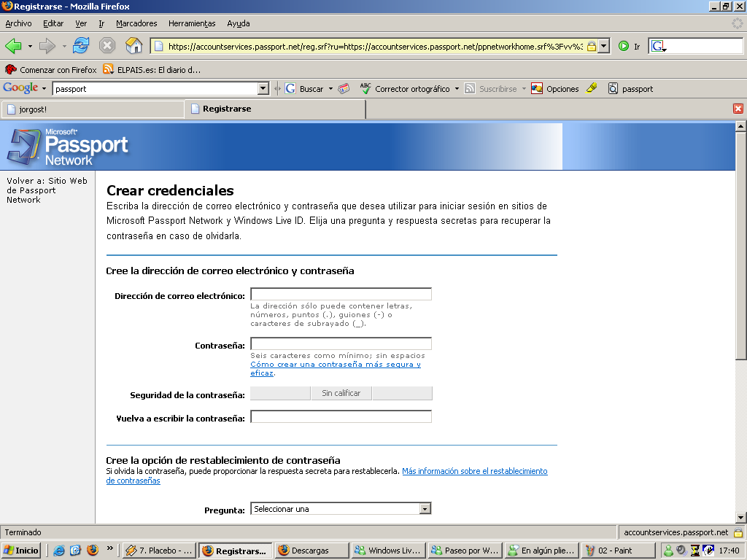
Task: Open the ELPAIS.es feed bookmark
Action: pos(152,70)
